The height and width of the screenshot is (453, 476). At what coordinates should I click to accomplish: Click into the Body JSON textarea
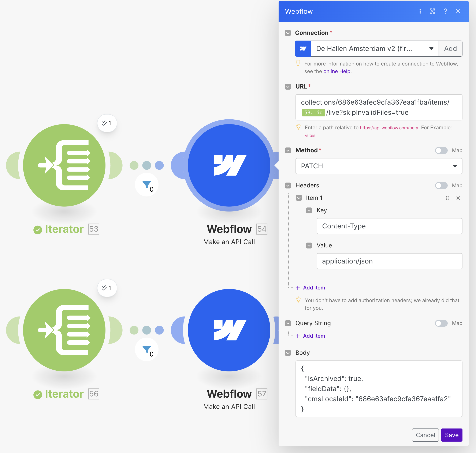(x=379, y=389)
